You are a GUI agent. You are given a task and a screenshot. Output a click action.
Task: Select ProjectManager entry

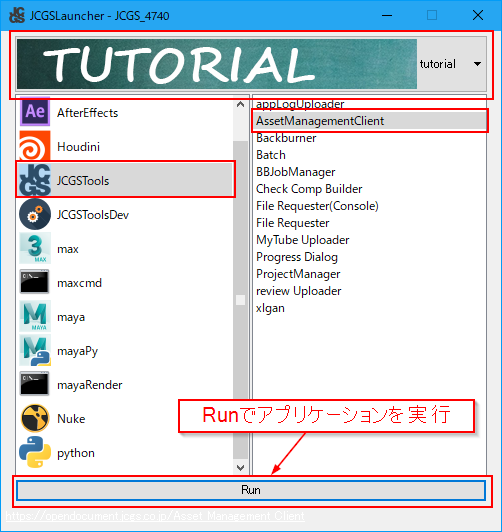(x=298, y=274)
